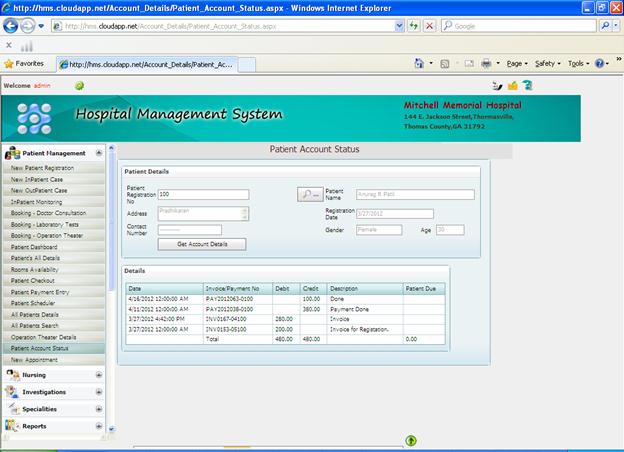Click the green scroll-to-top arrow icon

(411, 440)
